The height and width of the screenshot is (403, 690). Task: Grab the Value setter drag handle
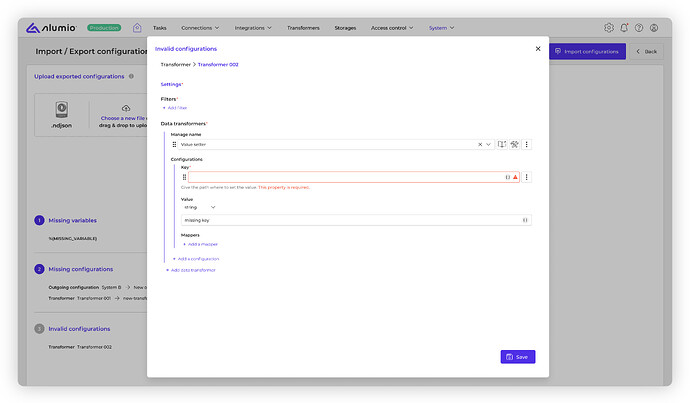point(174,144)
